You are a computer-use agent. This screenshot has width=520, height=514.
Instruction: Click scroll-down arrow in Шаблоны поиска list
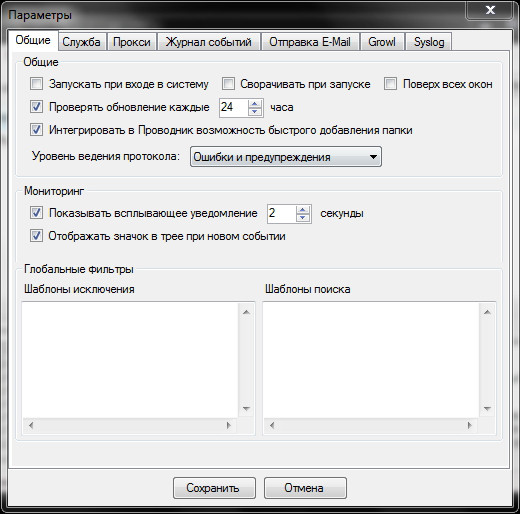point(487,408)
